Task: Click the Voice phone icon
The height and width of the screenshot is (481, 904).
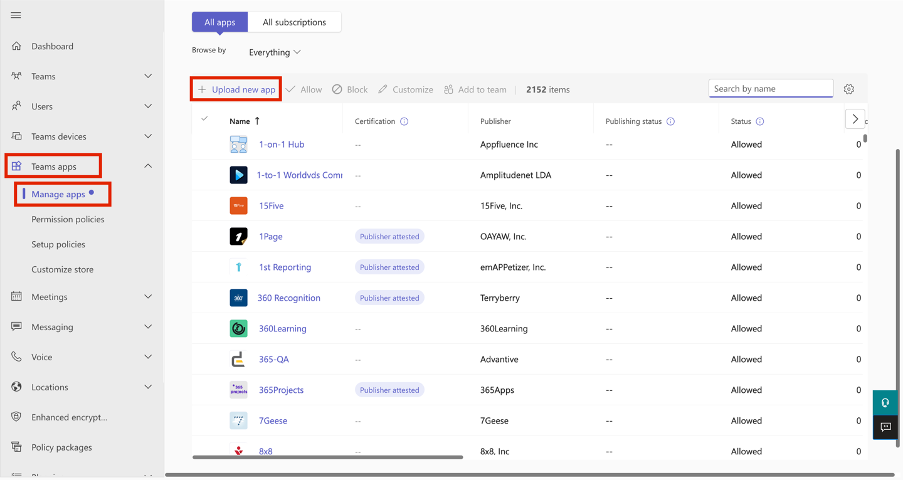Action: 16,356
